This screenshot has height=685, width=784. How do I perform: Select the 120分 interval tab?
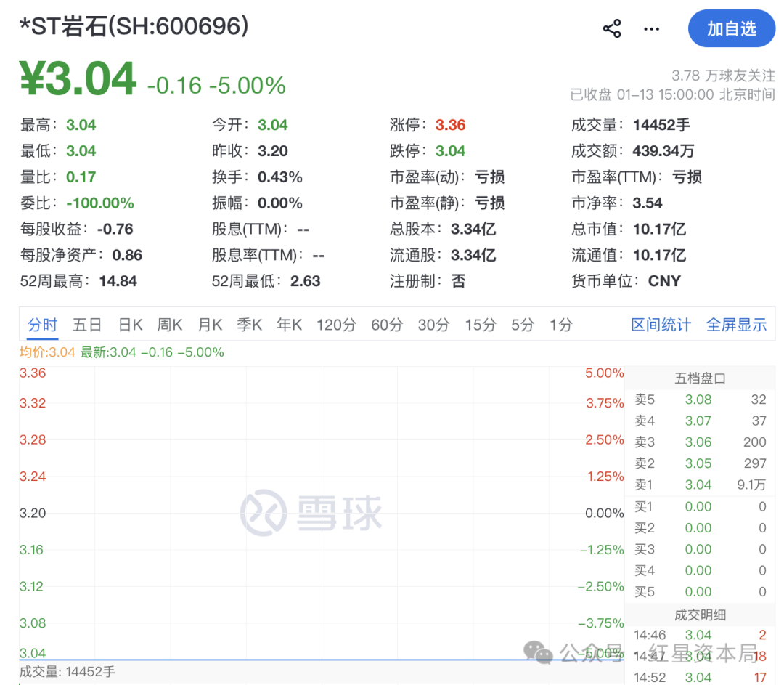point(336,325)
